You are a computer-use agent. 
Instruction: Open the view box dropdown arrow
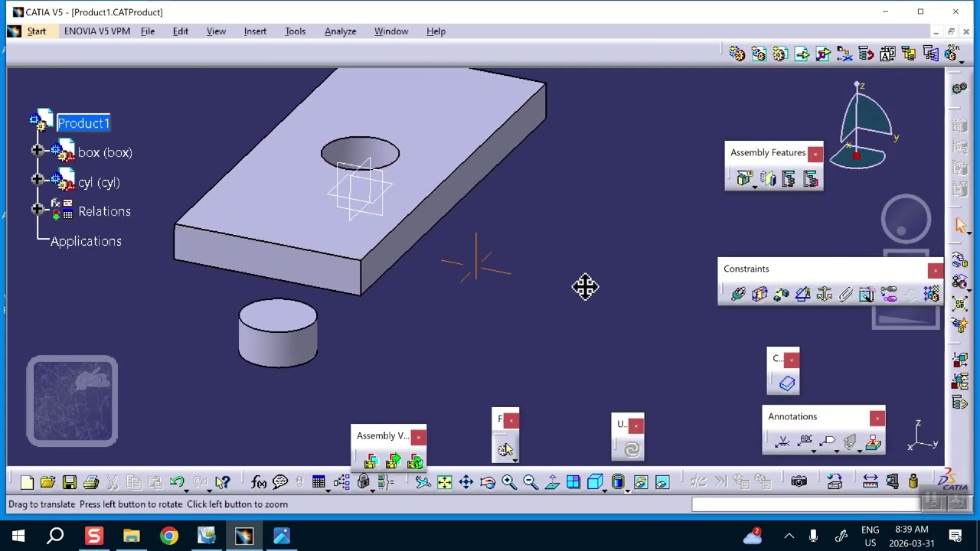(606, 490)
